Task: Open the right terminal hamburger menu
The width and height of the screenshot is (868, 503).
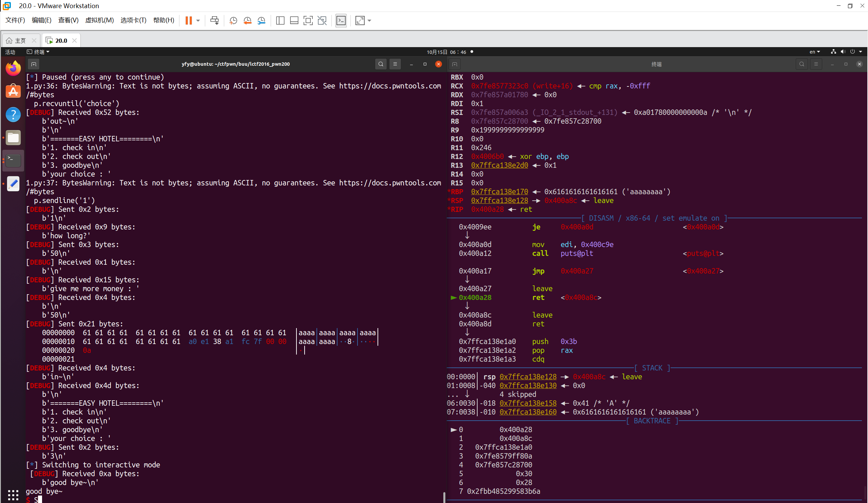Action: point(816,64)
